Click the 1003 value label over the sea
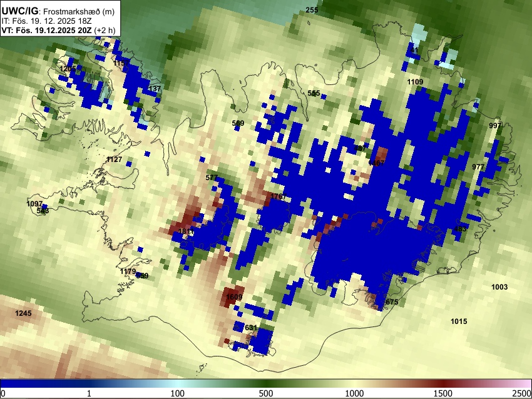 coord(499,287)
